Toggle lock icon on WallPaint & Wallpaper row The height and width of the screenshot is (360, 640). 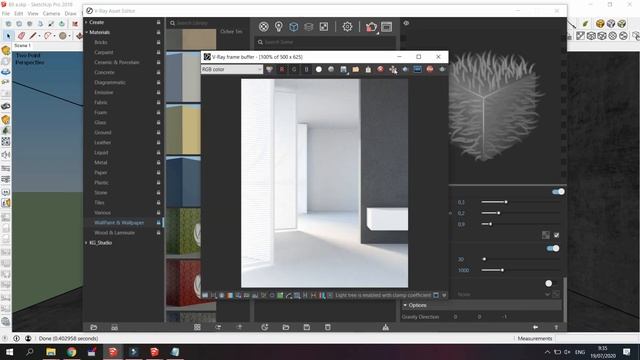coord(158,222)
